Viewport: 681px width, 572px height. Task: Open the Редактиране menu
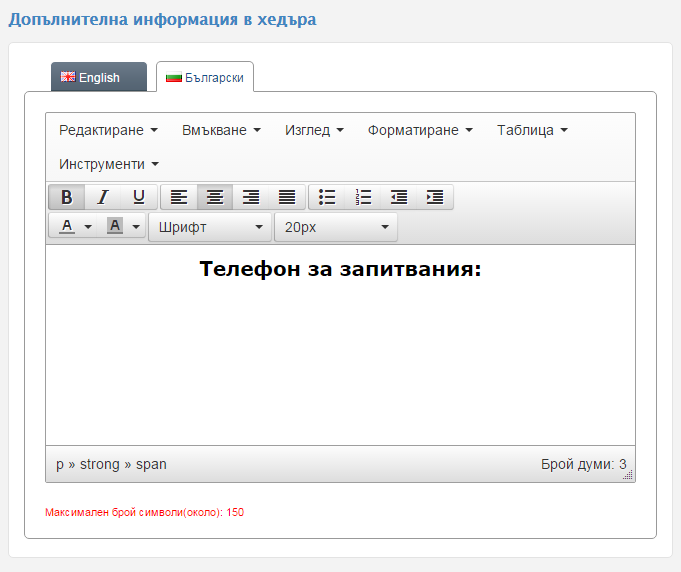pyautogui.click(x=109, y=130)
